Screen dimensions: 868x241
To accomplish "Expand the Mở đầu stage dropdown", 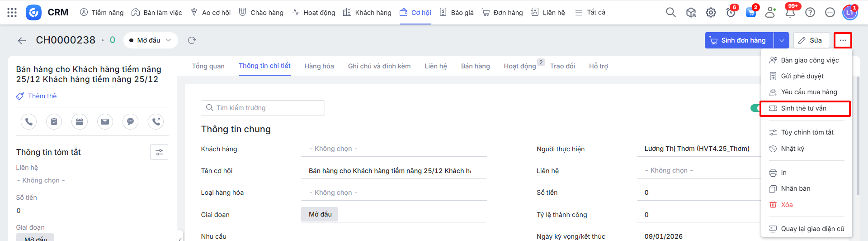I will click(x=151, y=40).
